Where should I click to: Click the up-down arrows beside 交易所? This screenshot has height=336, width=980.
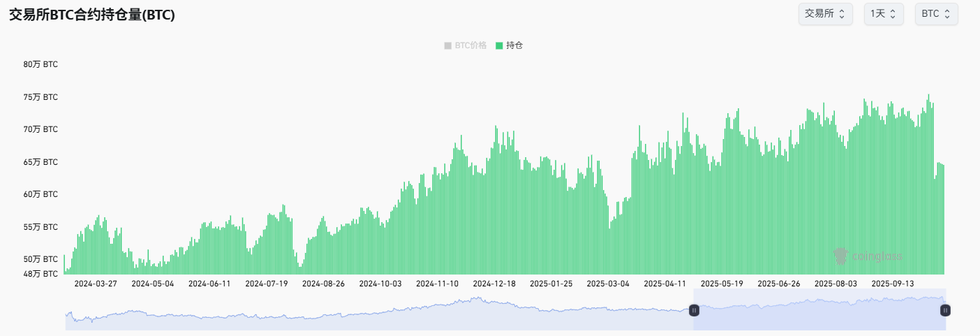pyautogui.click(x=842, y=14)
